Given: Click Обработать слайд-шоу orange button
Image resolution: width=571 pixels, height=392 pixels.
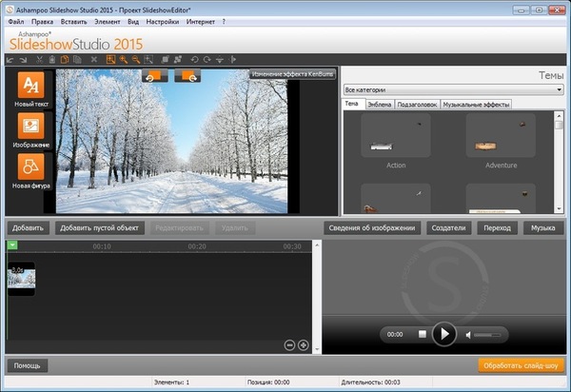Looking at the screenshot, I should [521, 365].
